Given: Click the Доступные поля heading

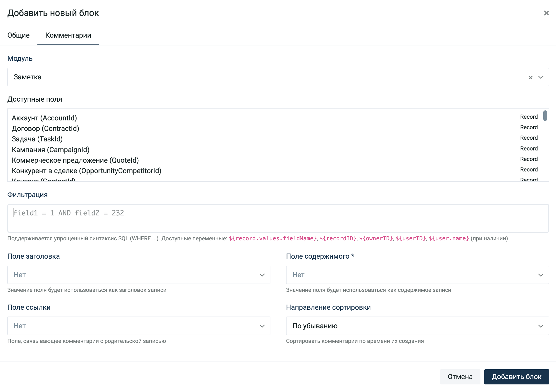Looking at the screenshot, I should coord(34,99).
